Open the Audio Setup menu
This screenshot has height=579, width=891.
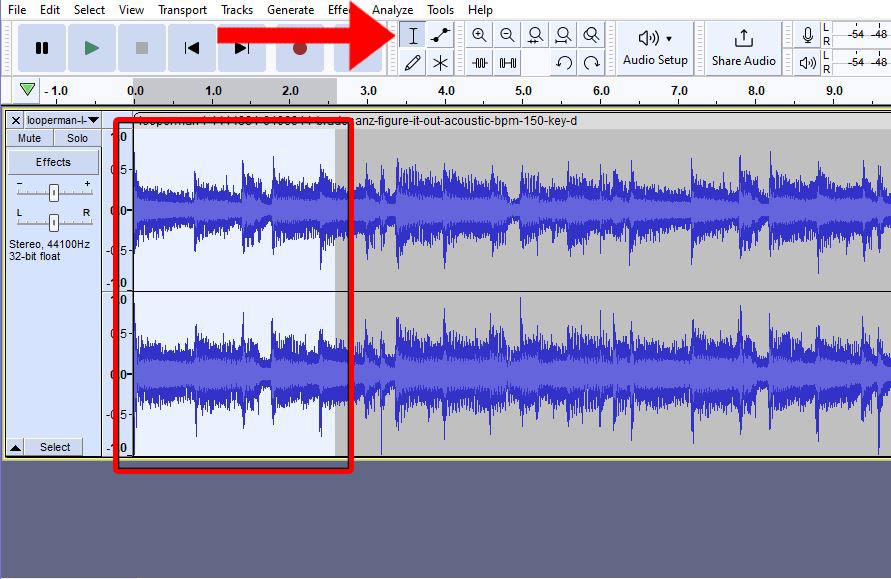[x=655, y=48]
